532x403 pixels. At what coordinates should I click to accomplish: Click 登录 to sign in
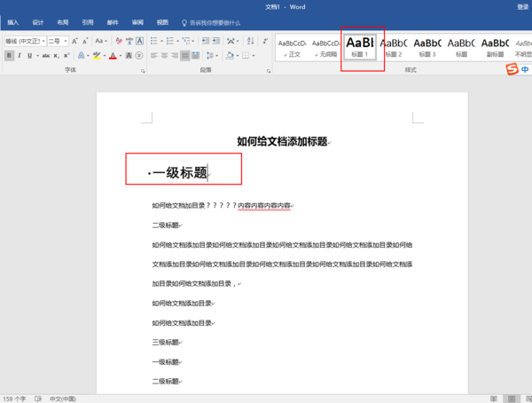point(522,6)
